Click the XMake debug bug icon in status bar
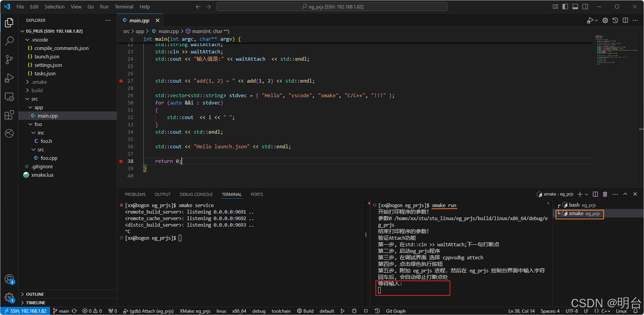 [x=354, y=311]
